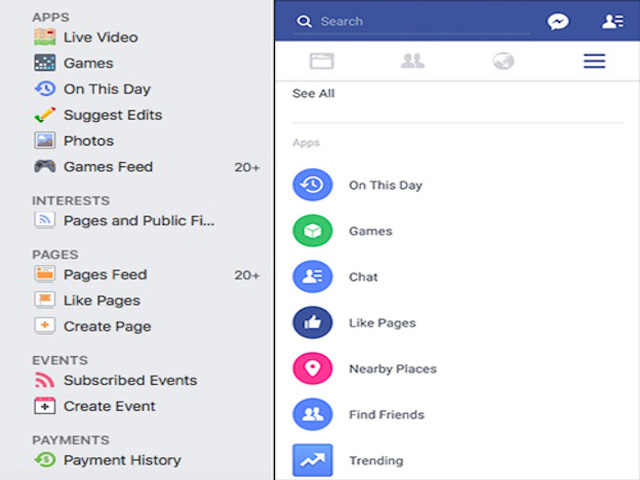Image resolution: width=640 pixels, height=480 pixels.
Task: Open the hamburger menu tab
Action: (594, 61)
